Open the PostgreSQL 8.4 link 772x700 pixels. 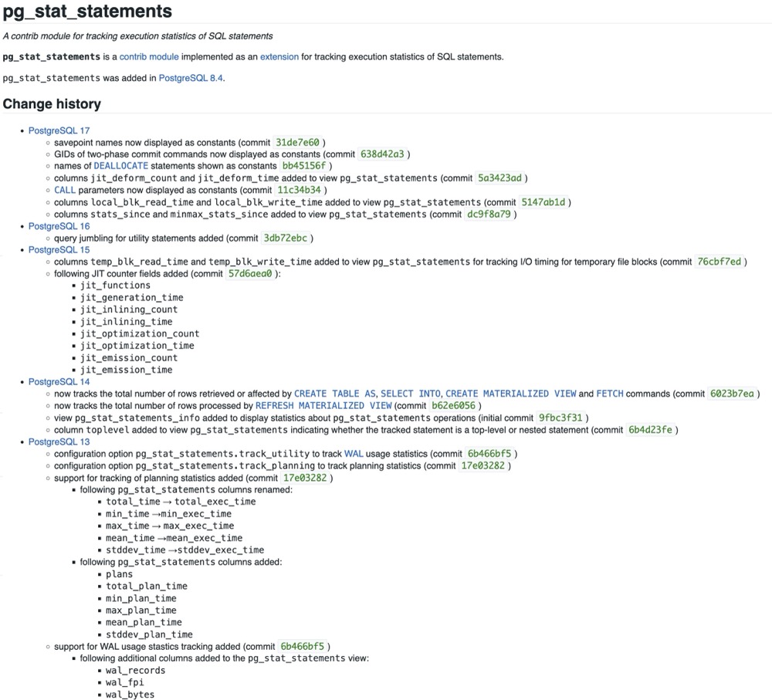tap(191, 78)
